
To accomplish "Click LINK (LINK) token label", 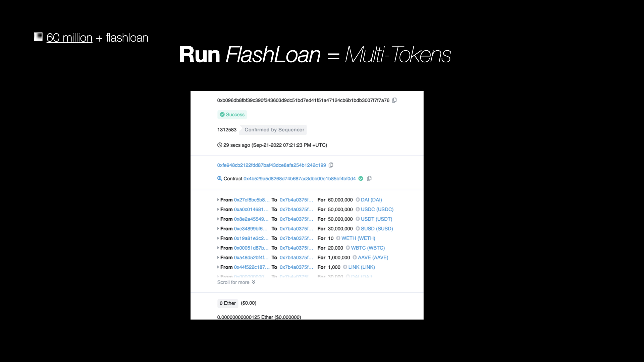I will (x=361, y=267).
